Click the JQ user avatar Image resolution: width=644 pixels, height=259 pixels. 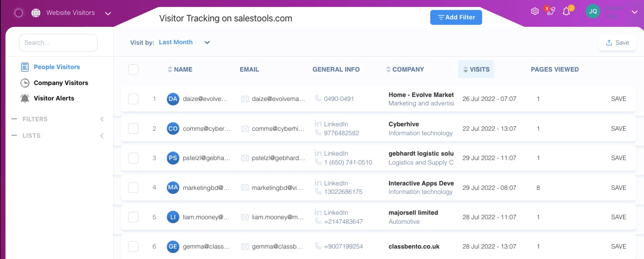pos(593,11)
